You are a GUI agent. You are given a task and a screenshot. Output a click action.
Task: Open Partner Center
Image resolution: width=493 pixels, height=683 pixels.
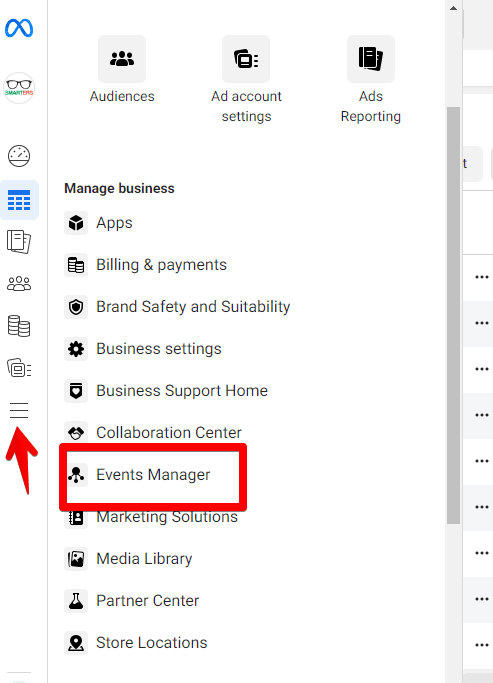148,601
